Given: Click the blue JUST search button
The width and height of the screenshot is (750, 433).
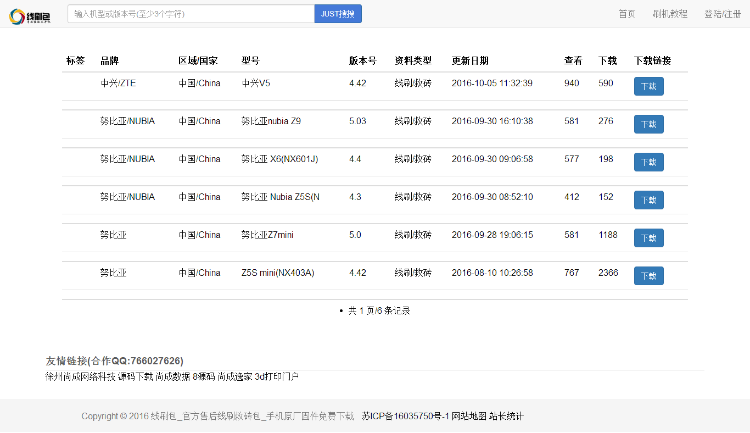Looking at the screenshot, I should point(338,14).
